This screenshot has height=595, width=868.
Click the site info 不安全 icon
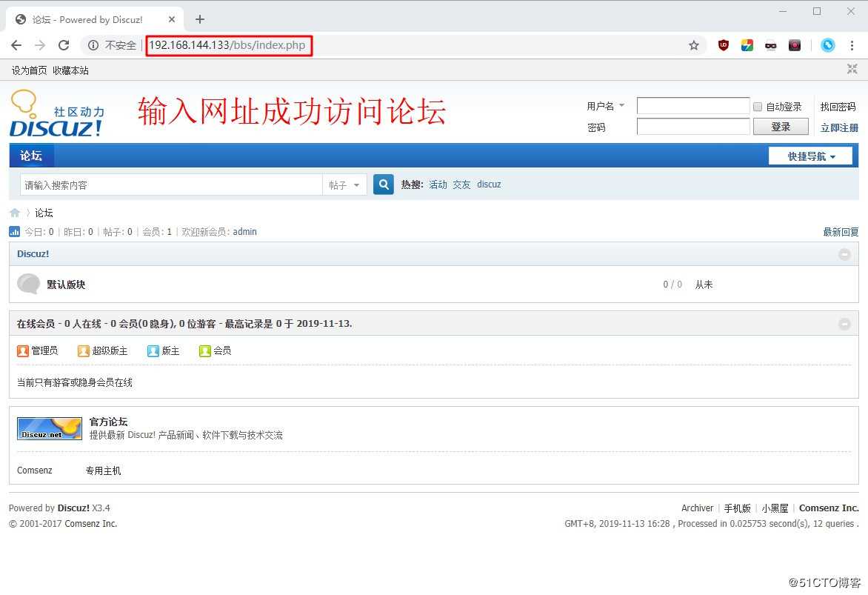pyautogui.click(x=93, y=45)
